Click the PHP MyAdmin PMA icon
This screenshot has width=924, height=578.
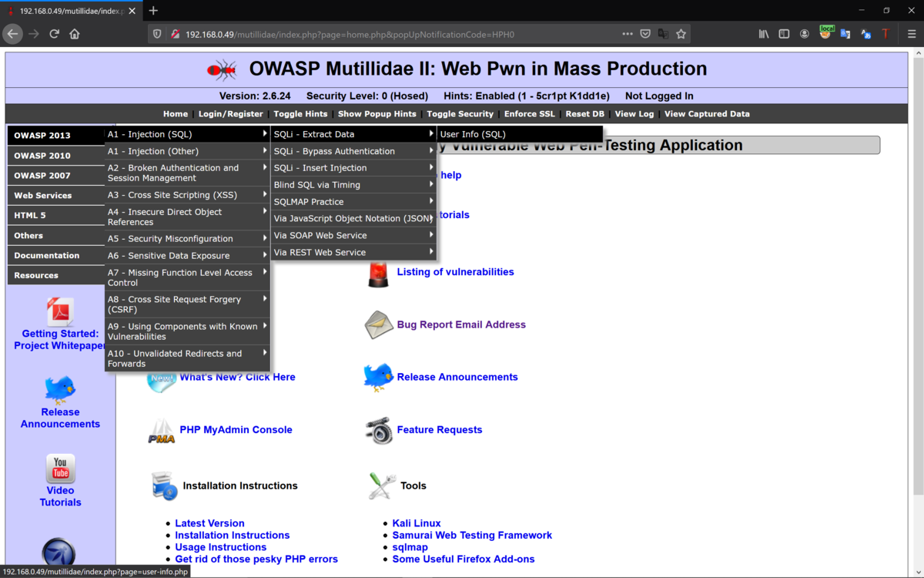[x=162, y=431]
